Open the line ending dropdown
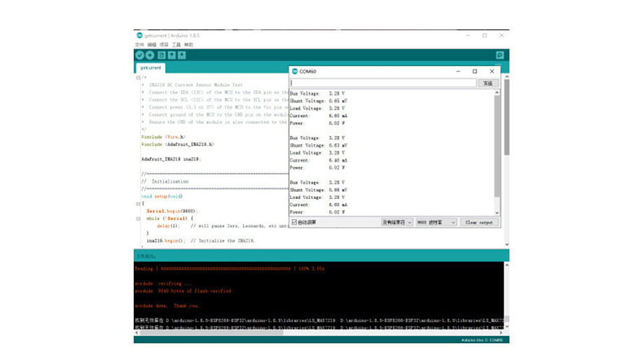644x362 pixels. (x=395, y=222)
